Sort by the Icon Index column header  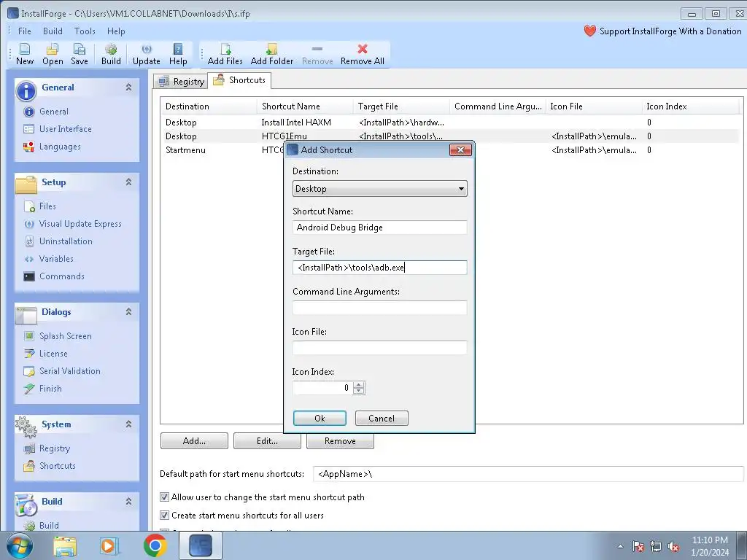690,106
